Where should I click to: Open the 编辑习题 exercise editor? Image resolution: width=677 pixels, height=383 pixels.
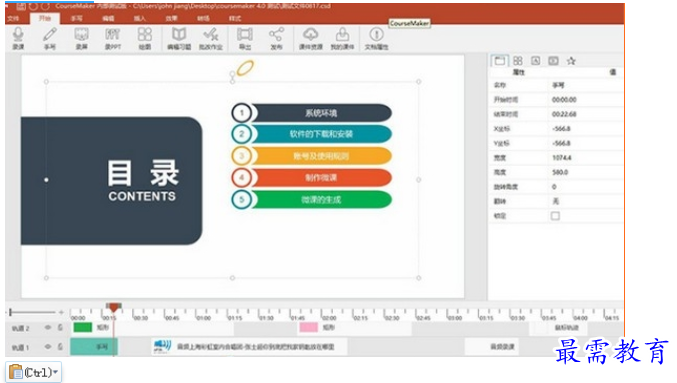point(179,38)
